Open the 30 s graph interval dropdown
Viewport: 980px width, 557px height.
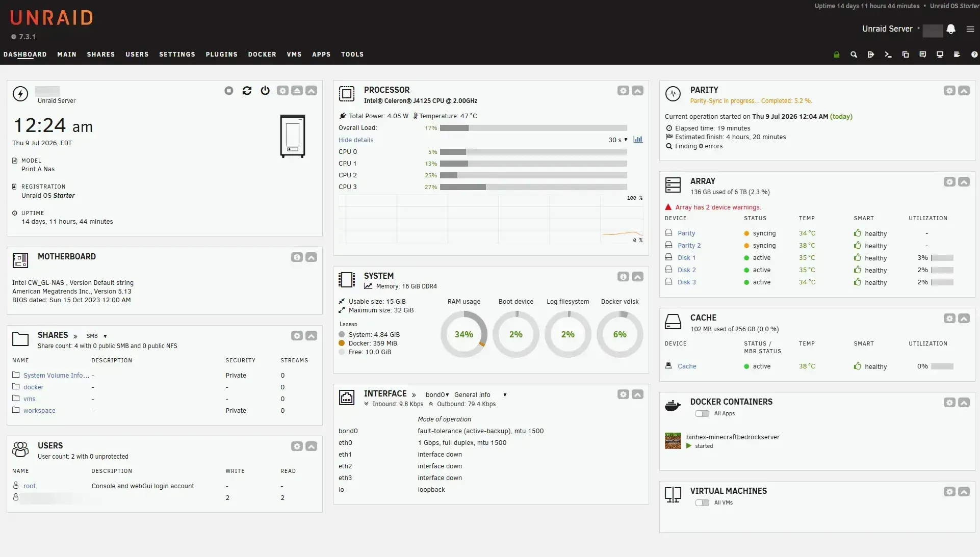coord(617,140)
